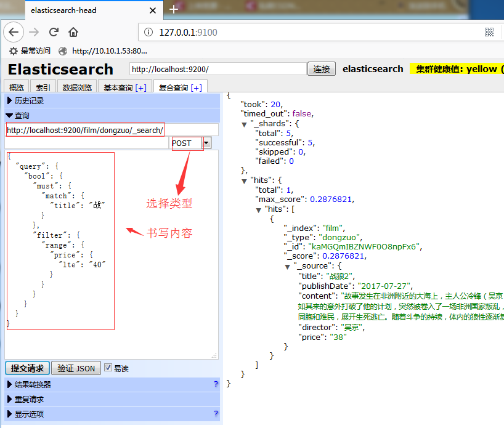Expand the 结果转换器 section
Viewport: 504px width, 428px height.
point(113,384)
